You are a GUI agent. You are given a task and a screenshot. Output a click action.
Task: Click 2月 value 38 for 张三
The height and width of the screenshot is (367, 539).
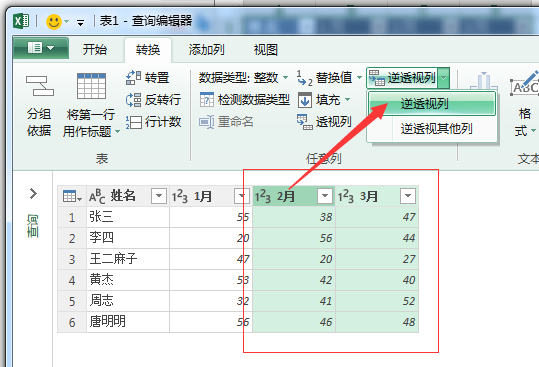click(294, 217)
